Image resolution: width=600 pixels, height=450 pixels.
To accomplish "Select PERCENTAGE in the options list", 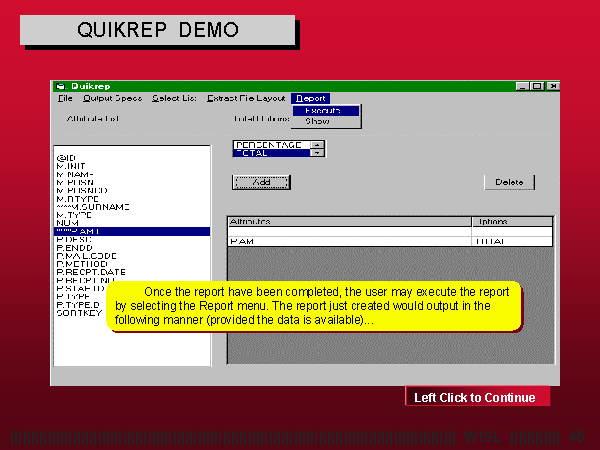I will tap(269, 145).
